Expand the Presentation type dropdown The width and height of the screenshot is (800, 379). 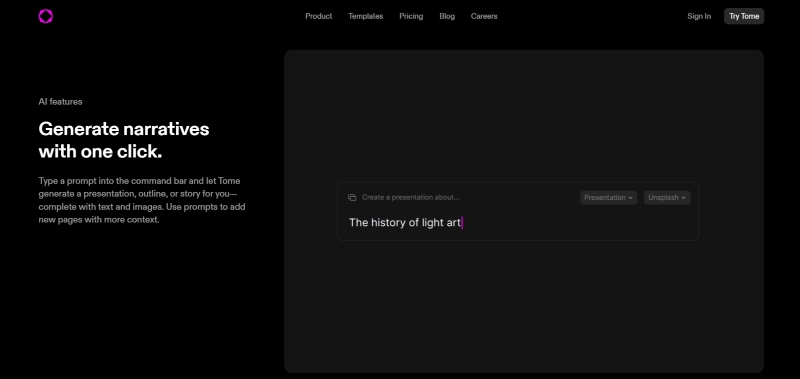pos(608,197)
